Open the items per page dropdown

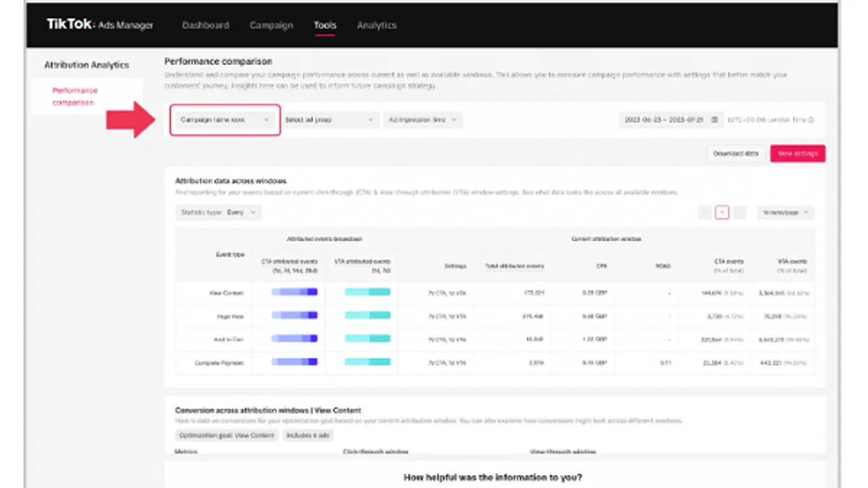pyautogui.click(x=786, y=213)
